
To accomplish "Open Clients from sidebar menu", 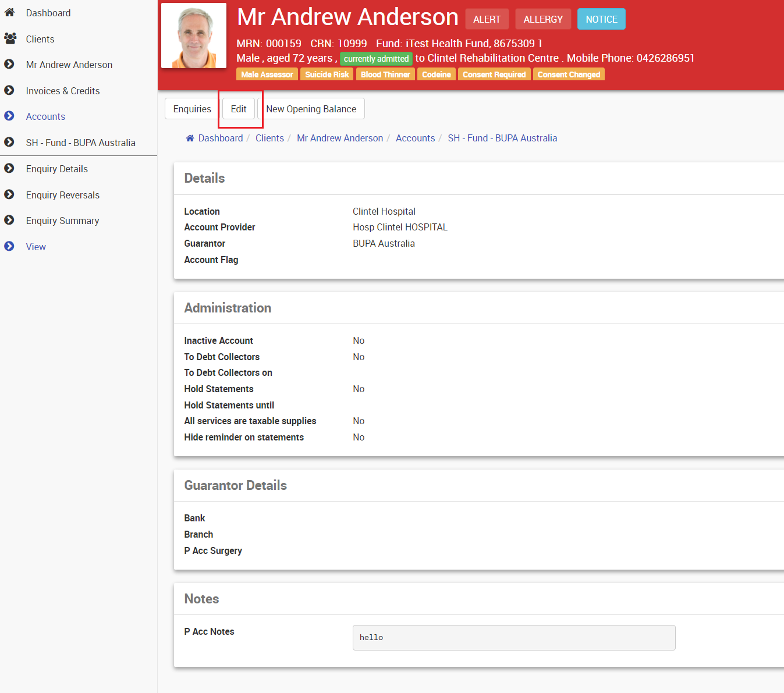I will [40, 39].
